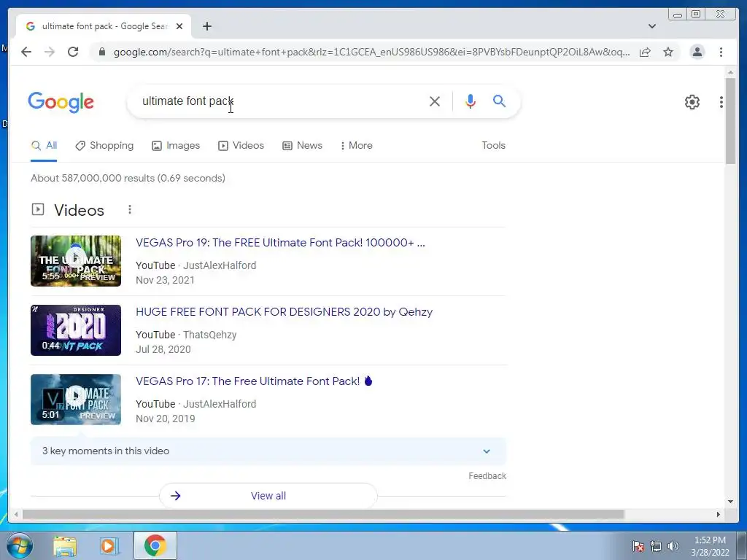Viewport: 747px width, 560px height.
Task: Select the All results tab
Action: pos(44,146)
